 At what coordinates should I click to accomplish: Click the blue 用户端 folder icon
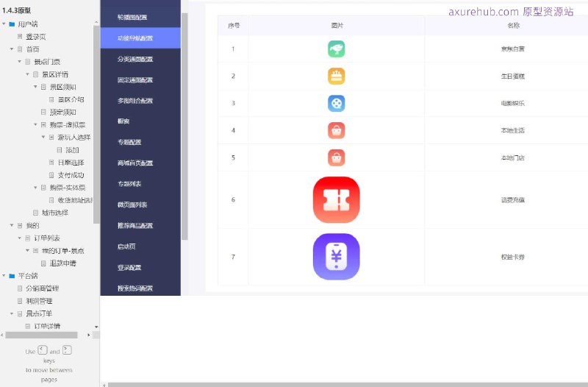[12, 24]
